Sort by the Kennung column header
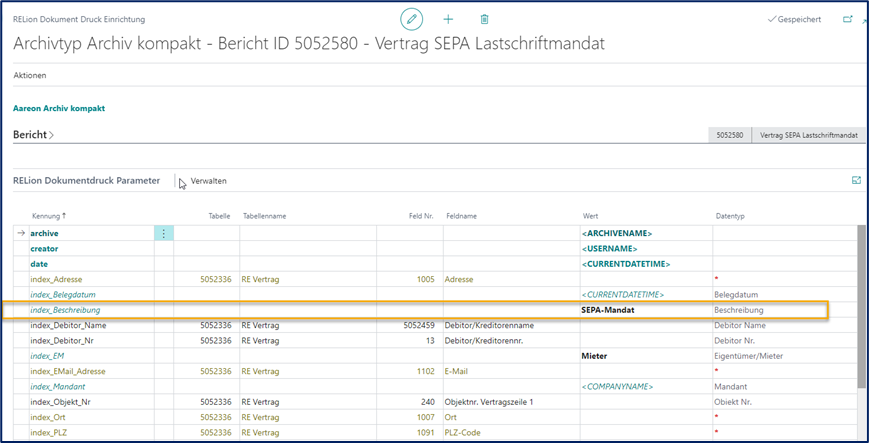 (x=50, y=215)
